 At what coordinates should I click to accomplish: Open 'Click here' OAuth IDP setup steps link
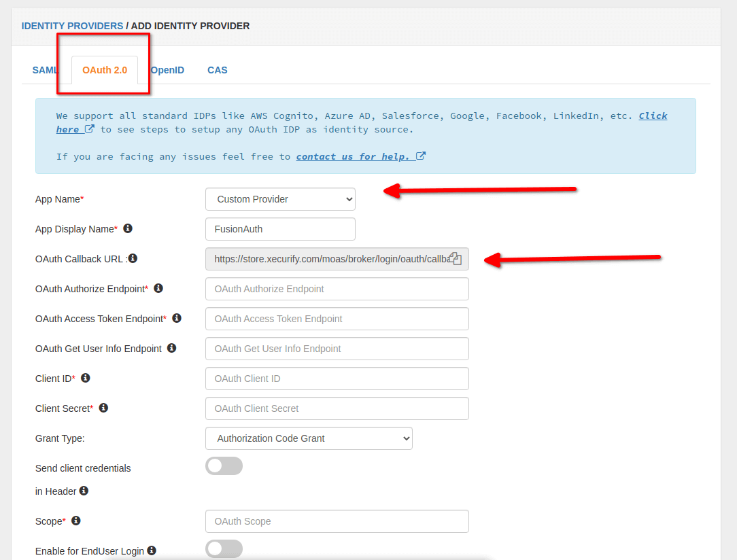(x=653, y=116)
